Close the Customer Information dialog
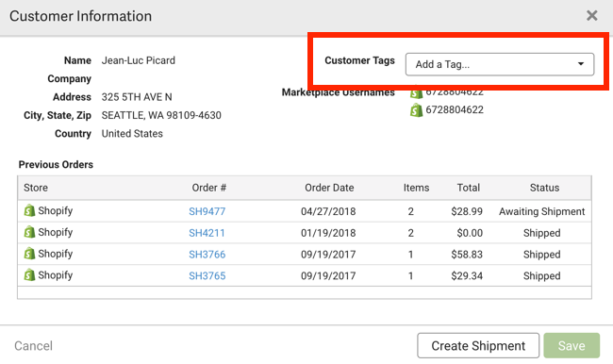The image size is (613, 364). tap(592, 16)
